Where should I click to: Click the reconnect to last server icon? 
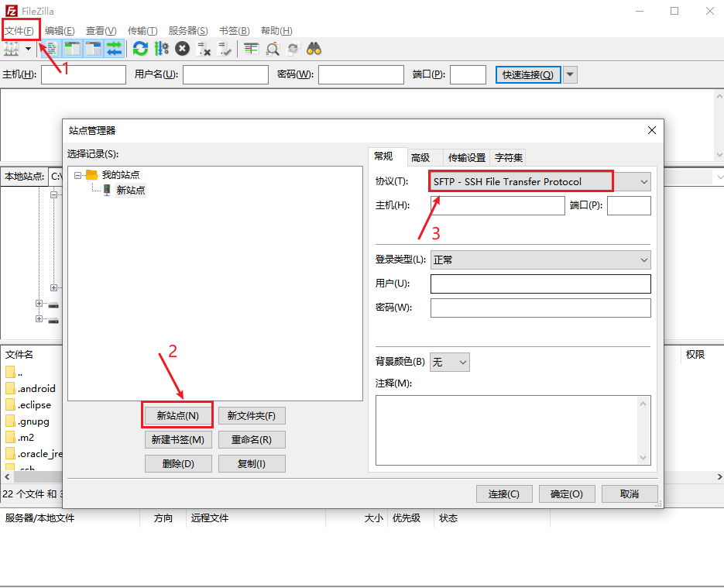225,49
